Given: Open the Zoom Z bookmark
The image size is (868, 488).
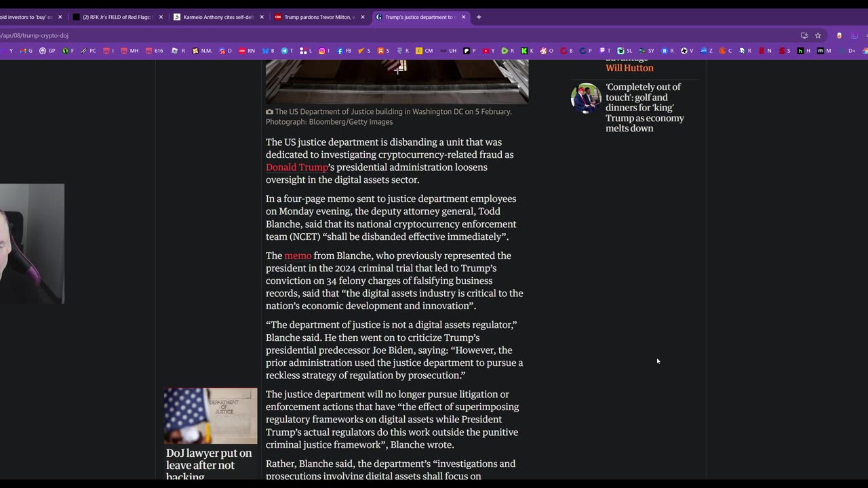Looking at the screenshot, I should coord(707,51).
